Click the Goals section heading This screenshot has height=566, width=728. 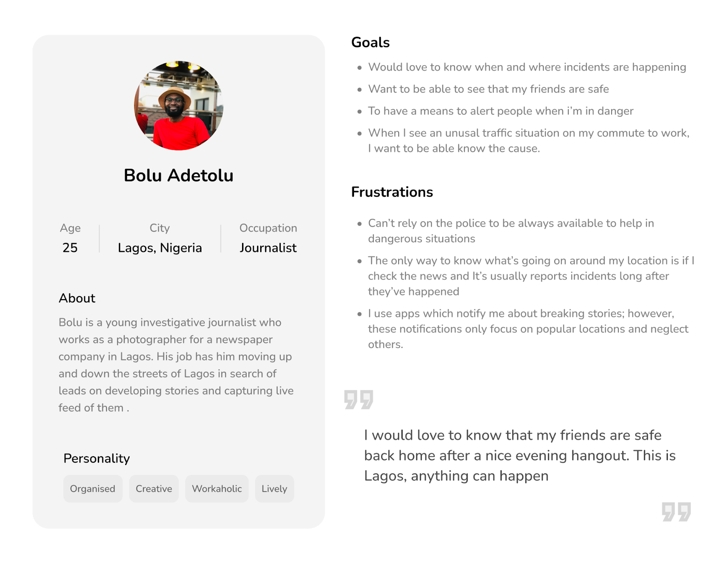tap(370, 42)
